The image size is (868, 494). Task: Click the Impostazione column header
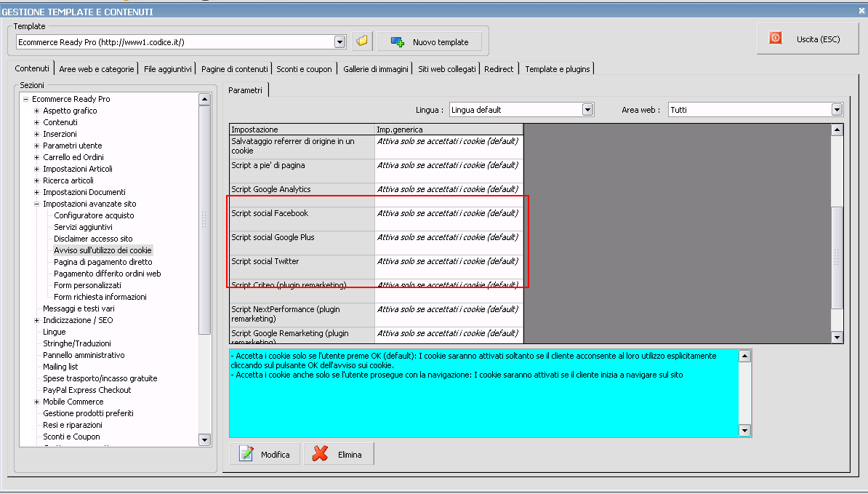[302, 130]
